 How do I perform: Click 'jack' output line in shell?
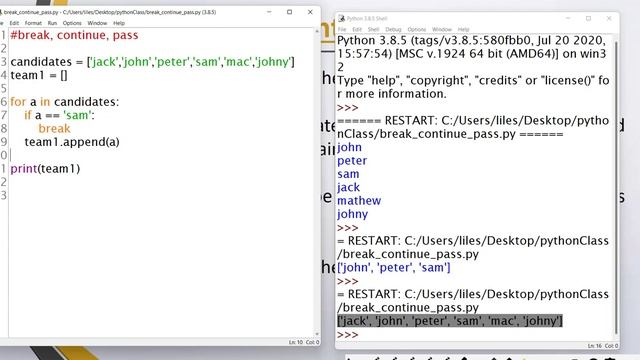tap(348, 187)
